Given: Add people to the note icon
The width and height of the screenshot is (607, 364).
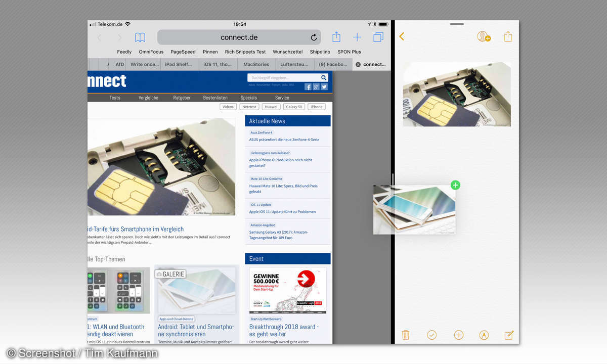Looking at the screenshot, I should 484,36.
